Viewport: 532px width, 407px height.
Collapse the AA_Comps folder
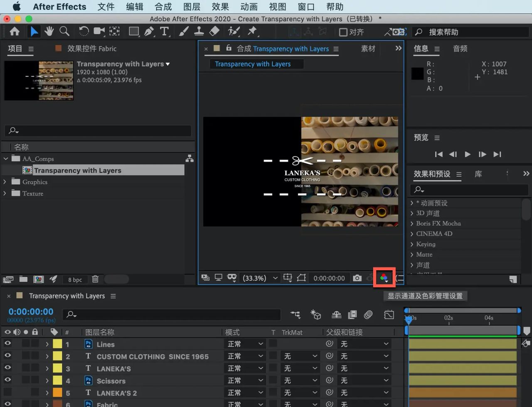(6, 158)
